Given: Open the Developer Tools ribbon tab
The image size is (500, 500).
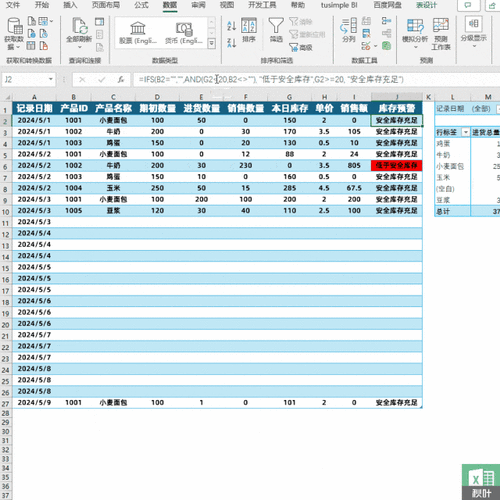Looking at the screenshot, I should (x=262, y=5).
